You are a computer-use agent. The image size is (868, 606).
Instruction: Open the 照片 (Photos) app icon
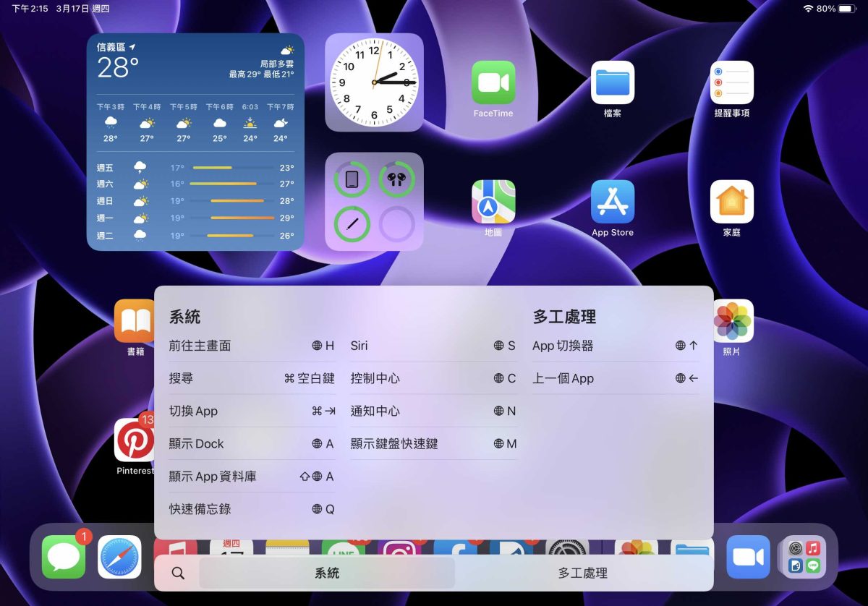tap(732, 321)
